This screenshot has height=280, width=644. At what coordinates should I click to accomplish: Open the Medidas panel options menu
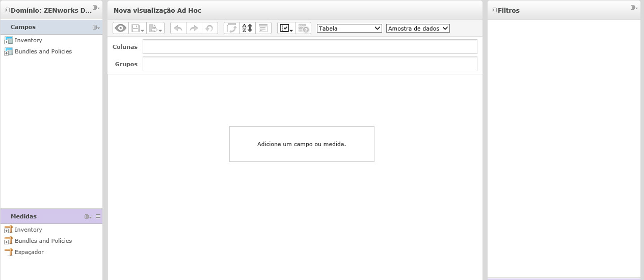(88, 217)
